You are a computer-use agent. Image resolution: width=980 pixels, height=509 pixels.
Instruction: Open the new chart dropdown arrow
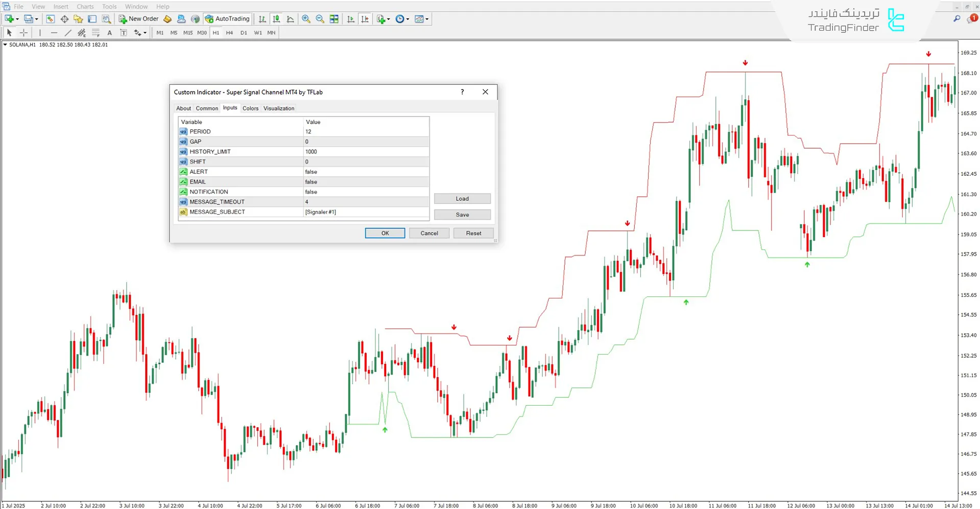pos(17,19)
